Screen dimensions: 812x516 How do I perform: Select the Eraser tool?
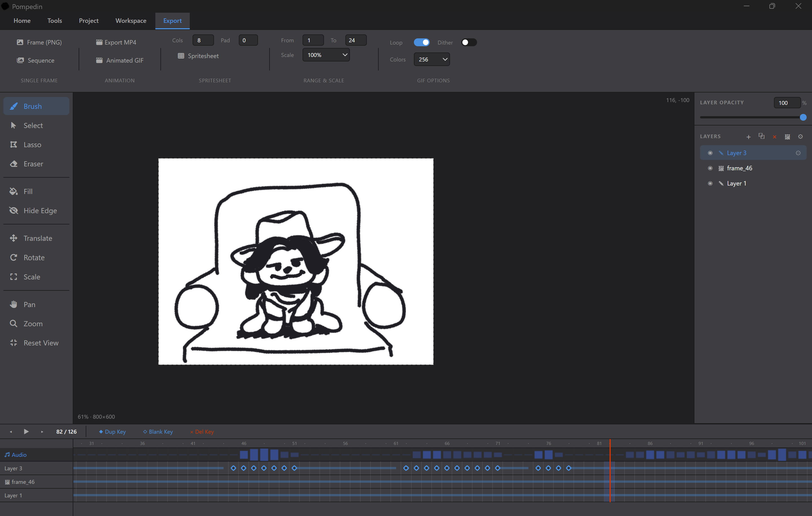click(33, 164)
